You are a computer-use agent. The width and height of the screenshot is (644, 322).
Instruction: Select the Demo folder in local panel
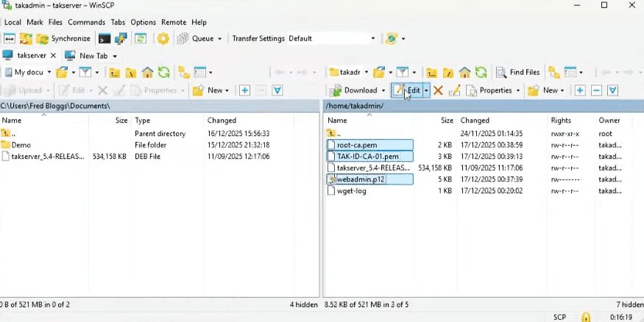pos(21,145)
